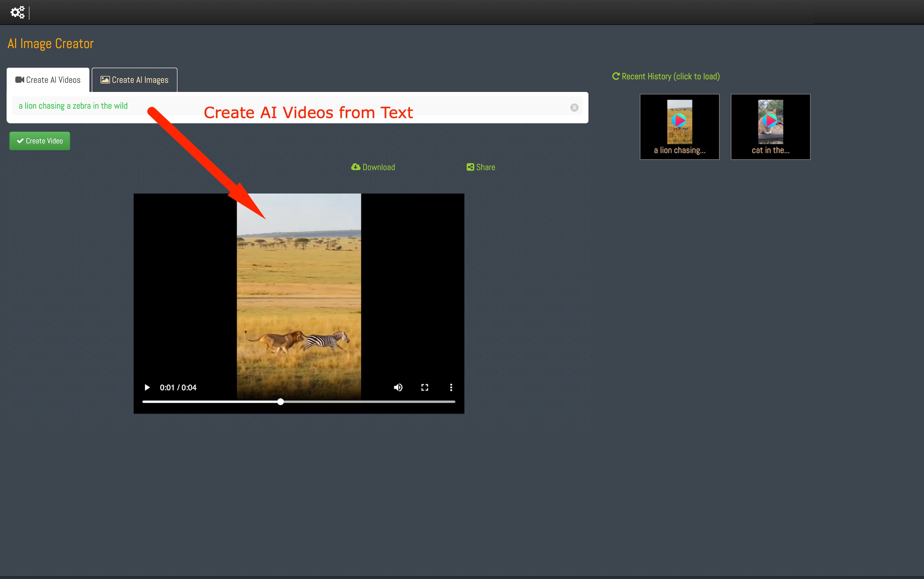Load the 'cat in the...' history thumbnail

[770, 126]
